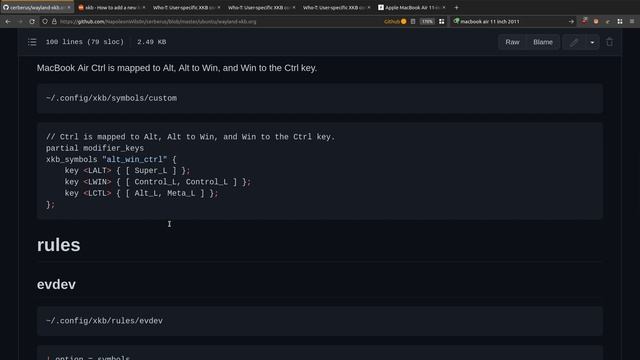View site security lock information
The image size is (640, 360).
pyautogui.click(x=54, y=21)
